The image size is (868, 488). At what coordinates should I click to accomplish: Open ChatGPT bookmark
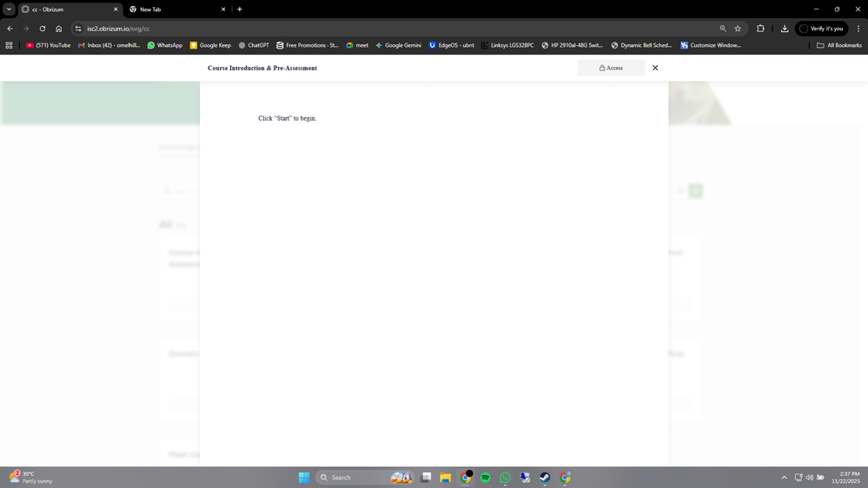click(x=254, y=45)
